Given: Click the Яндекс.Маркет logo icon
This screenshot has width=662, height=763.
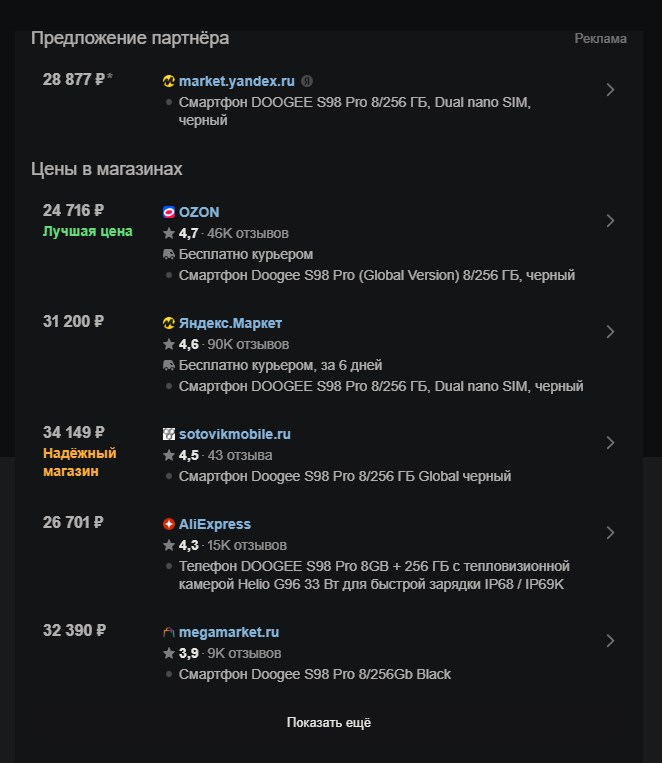Looking at the screenshot, I should point(168,323).
